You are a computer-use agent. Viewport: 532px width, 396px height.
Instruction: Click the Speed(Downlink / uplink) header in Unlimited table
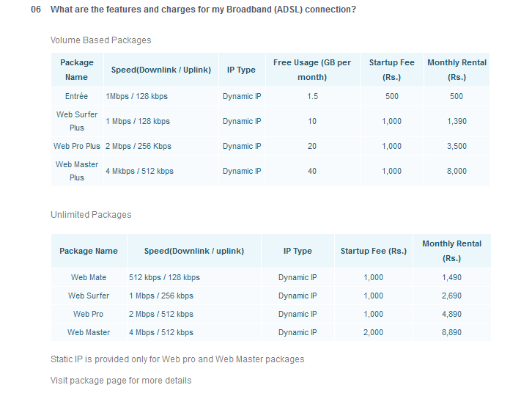[x=194, y=251]
